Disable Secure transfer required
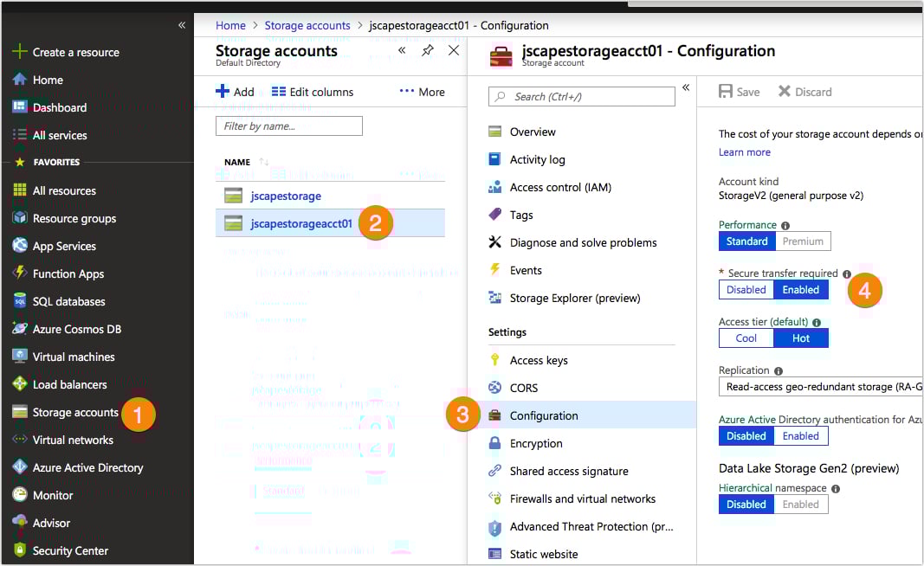Viewport: 924px width, 566px height. point(745,289)
